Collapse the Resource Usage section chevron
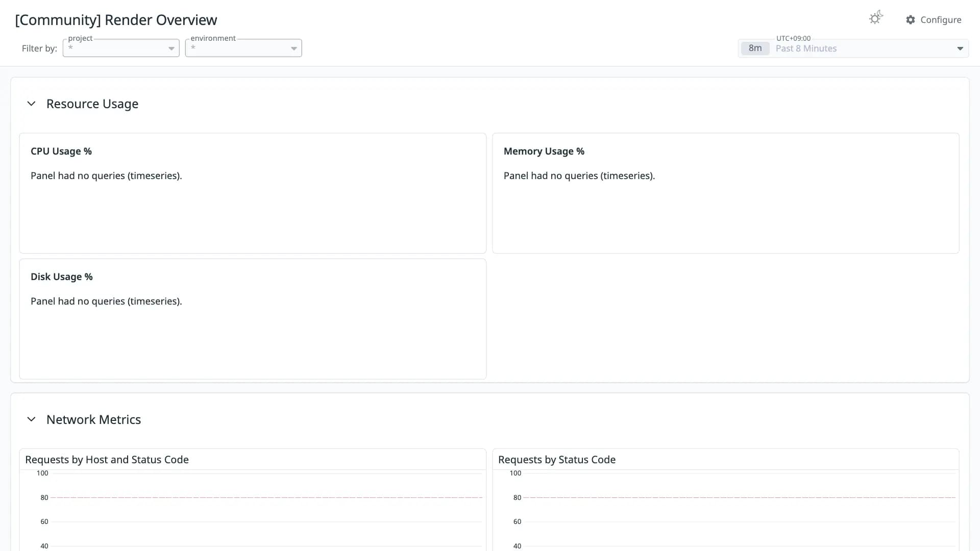This screenshot has height=551, width=980. pos(31,104)
